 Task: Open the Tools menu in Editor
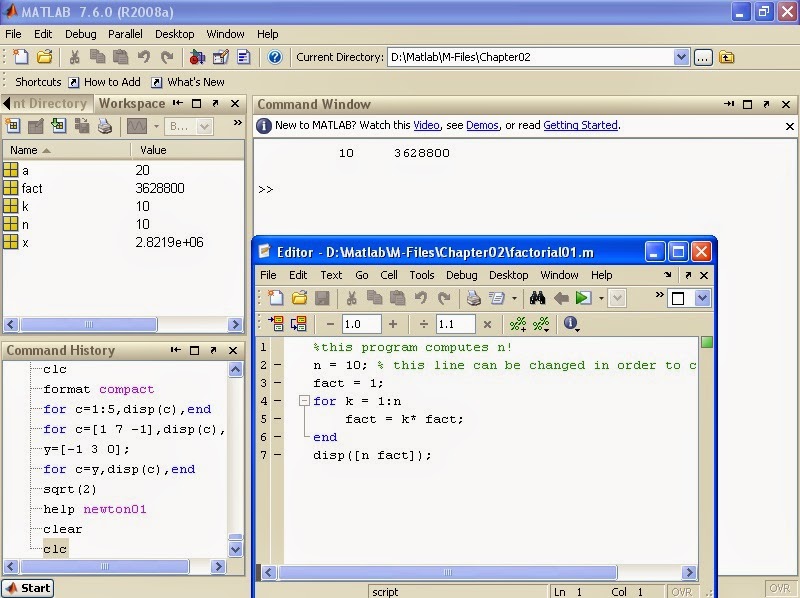422,275
